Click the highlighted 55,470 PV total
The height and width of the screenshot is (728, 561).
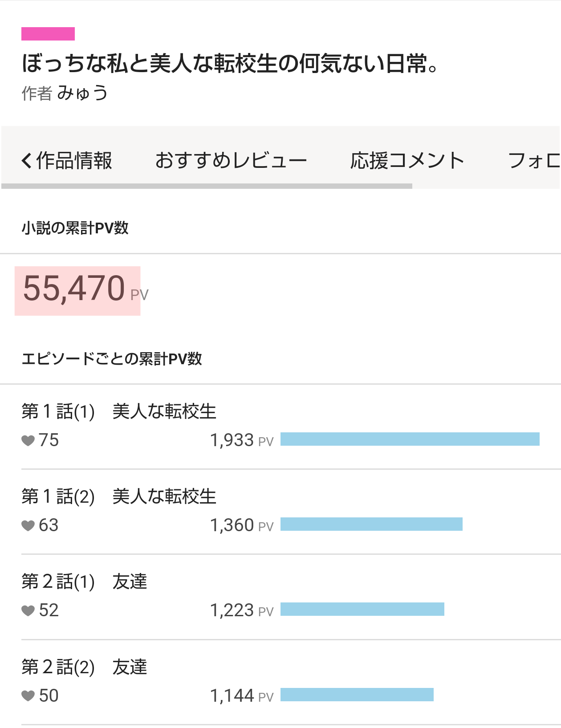pos(77,290)
